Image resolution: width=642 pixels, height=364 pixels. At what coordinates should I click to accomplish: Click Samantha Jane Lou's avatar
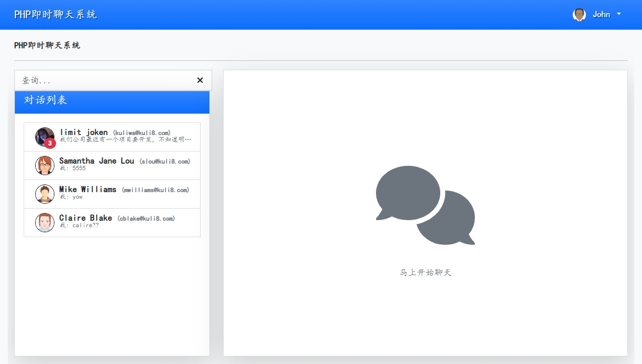tap(45, 165)
